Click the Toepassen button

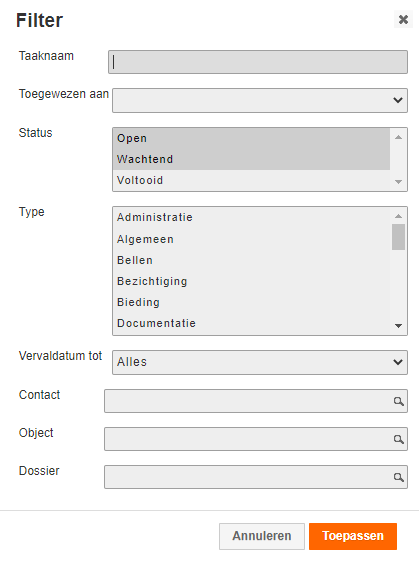(353, 536)
